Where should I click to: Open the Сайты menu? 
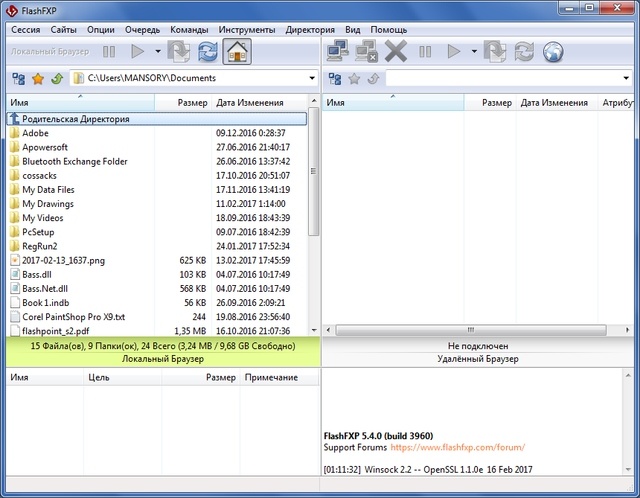coord(63,30)
